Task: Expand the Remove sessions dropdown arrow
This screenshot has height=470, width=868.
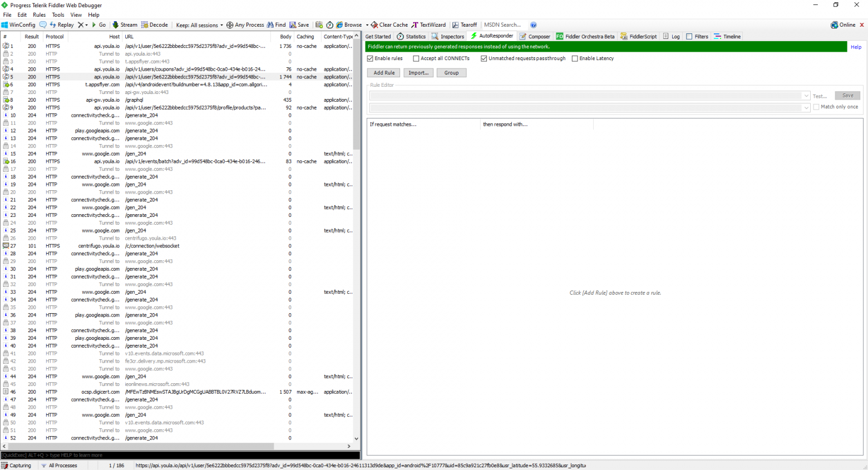Action: 87,25
